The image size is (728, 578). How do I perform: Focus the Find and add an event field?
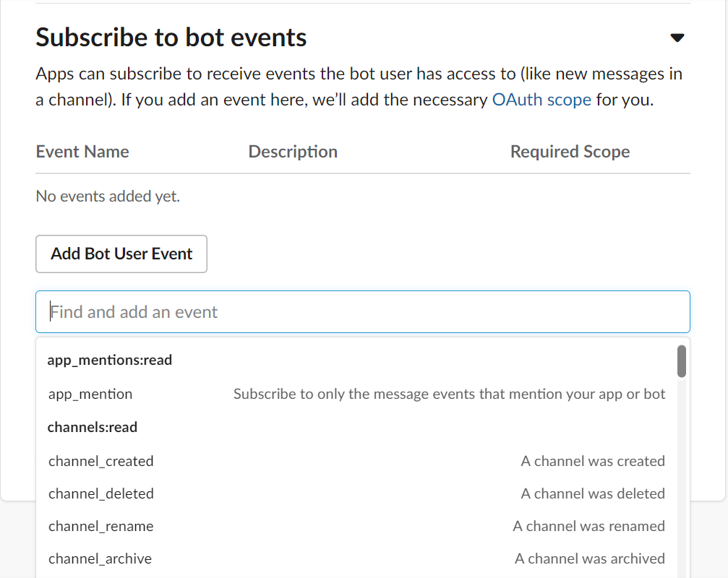tap(363, 311)
